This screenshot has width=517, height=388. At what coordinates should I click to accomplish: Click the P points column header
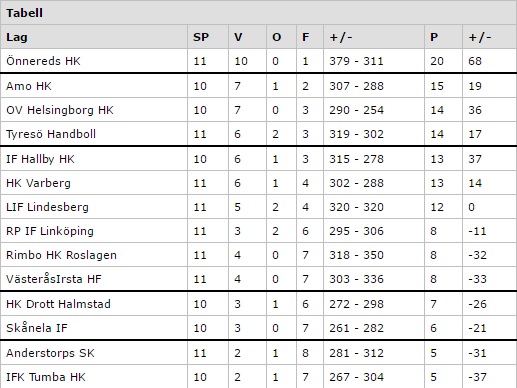click(434, 37)
